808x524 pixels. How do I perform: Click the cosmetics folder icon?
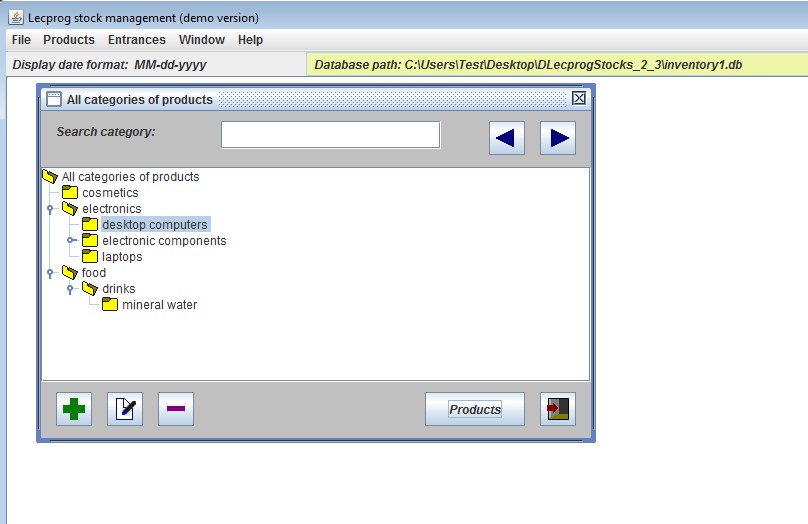70,193
